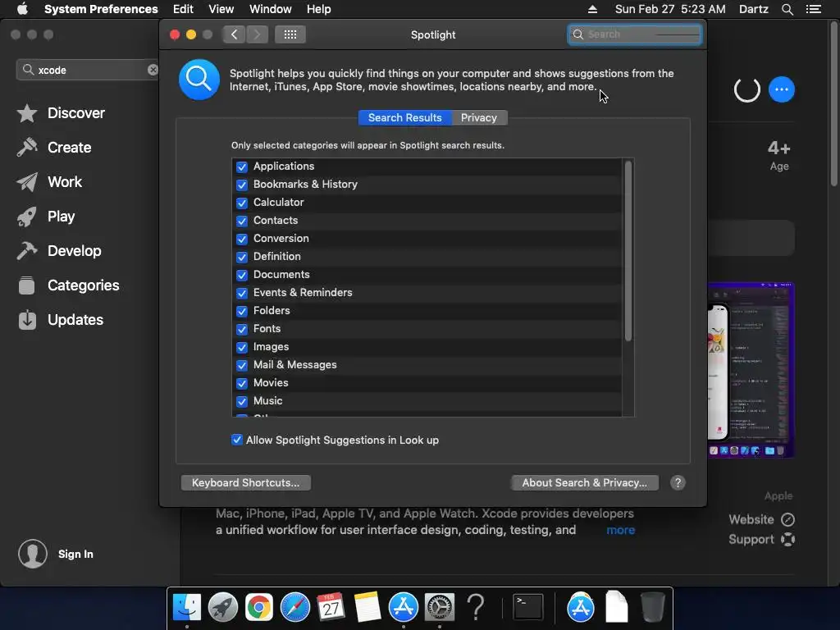
Task: Open the Support link
Action: pos(761,540)
